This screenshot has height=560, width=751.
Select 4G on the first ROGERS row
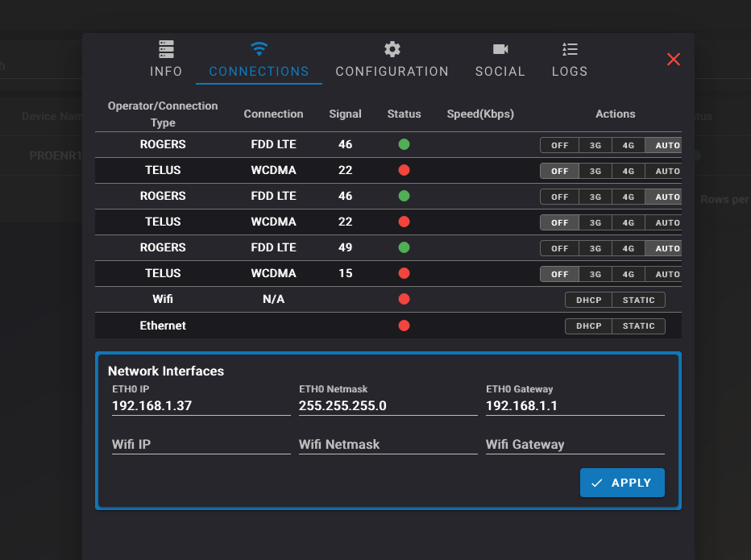point(628,145)
